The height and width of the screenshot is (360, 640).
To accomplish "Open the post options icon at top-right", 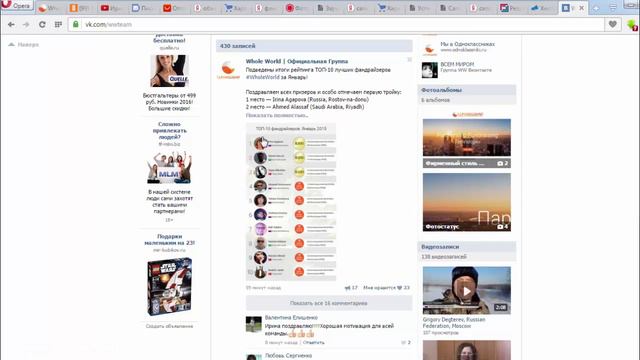I will click(409, 60).
